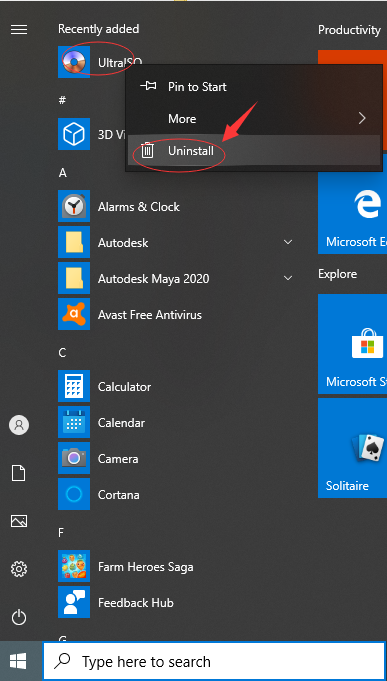Screen dimensions: 387x681
Task: Open Documents icon in the sidebar
Action: [x=19, y=473]
